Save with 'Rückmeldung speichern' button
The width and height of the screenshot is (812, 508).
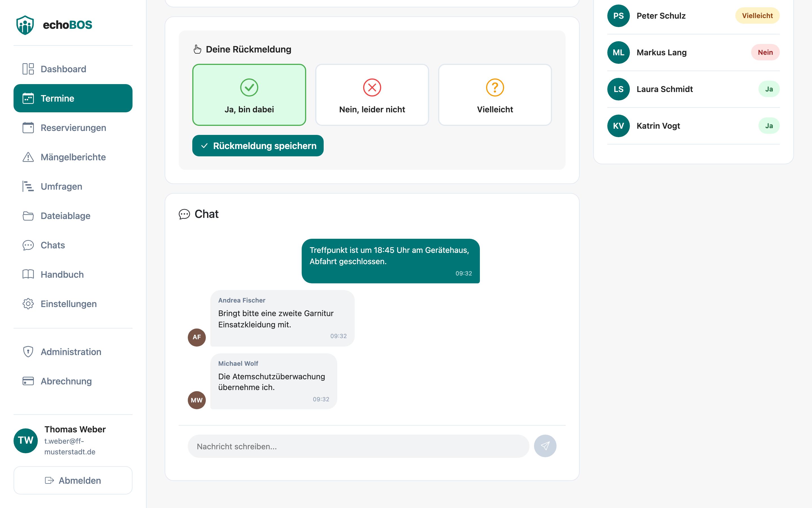pyautogui.click(x=258, y=145)
